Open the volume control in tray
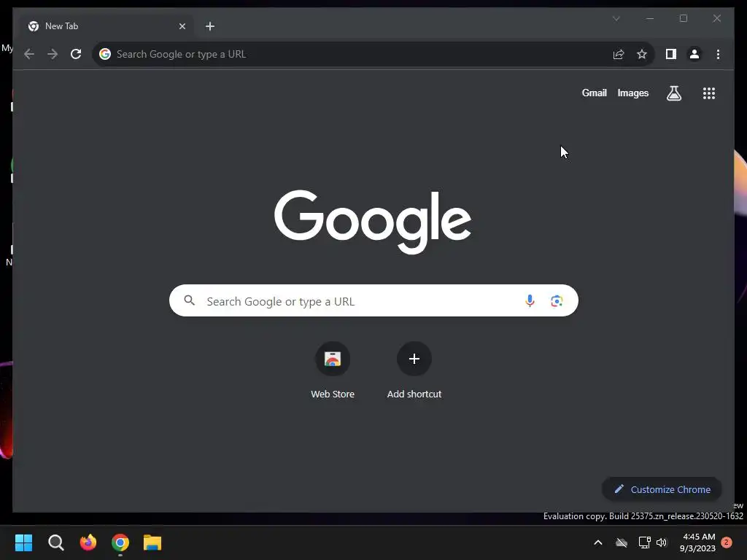This screenshot has width=747, height=560. point(662,542)
